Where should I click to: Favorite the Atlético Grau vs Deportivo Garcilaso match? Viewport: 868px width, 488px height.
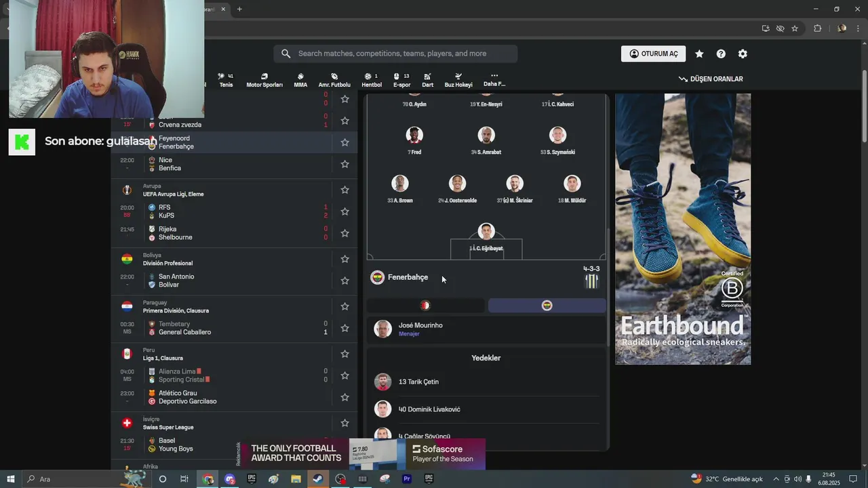click(344, 397)
